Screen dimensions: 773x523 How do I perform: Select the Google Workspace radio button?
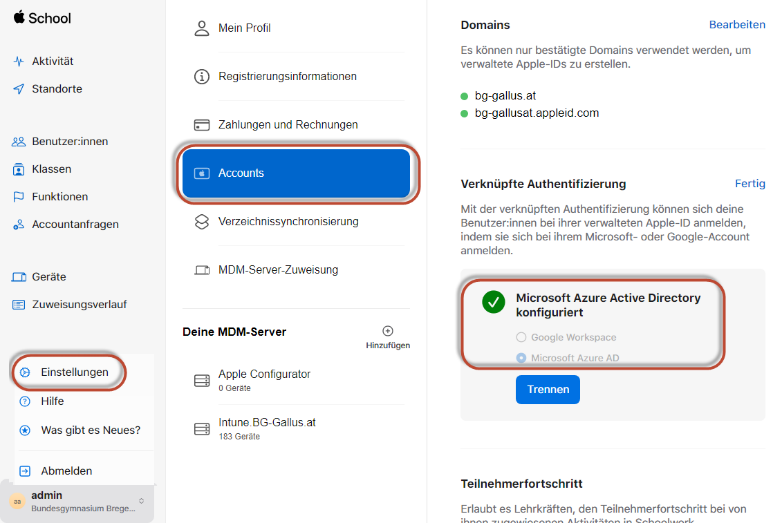click(521, 337)
